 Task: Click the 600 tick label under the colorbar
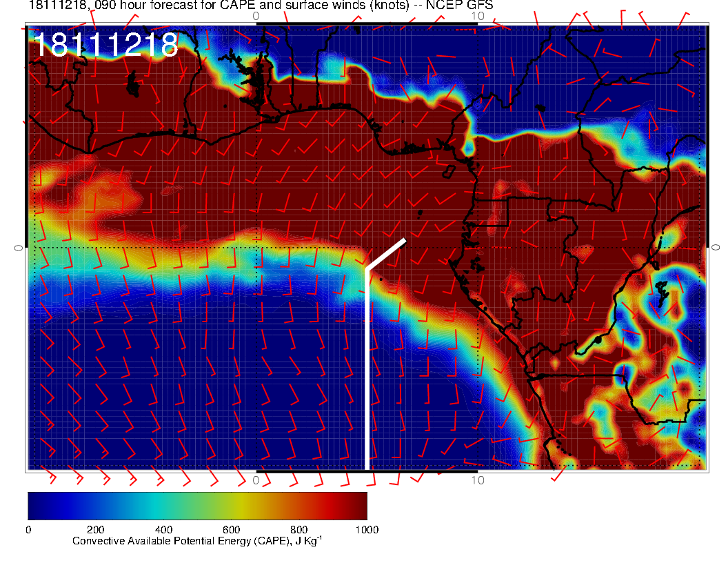pos(231,530)
